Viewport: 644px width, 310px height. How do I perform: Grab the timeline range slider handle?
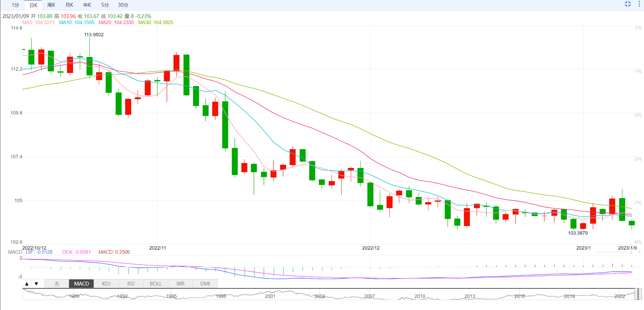pyautogui.click(x=638, y=294)
